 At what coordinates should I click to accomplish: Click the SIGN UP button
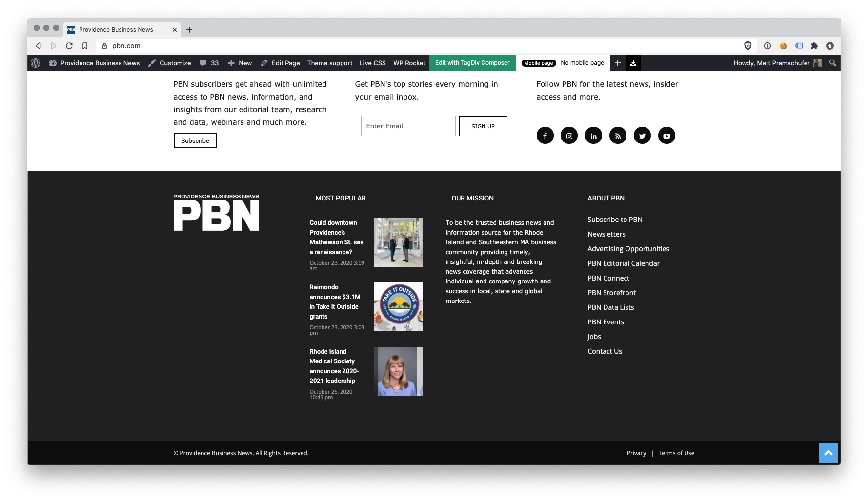483,126
